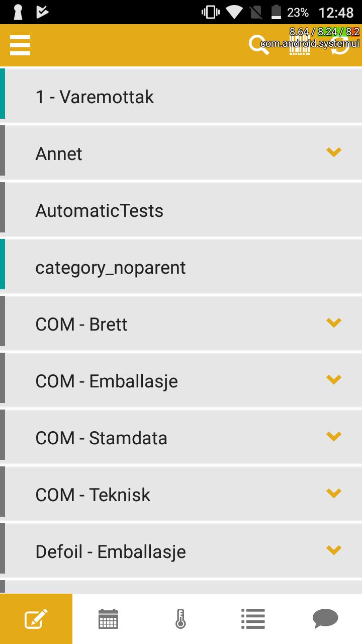The image size is (362, 644).
Task: Expand COM - Teknisk chevron
Action: click(334, 493)
